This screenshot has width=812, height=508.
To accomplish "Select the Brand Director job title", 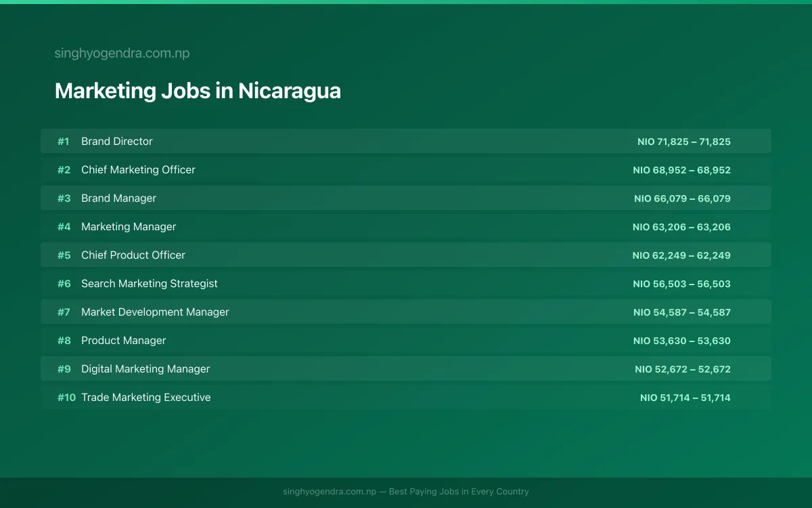I will (x=117, y=142).
